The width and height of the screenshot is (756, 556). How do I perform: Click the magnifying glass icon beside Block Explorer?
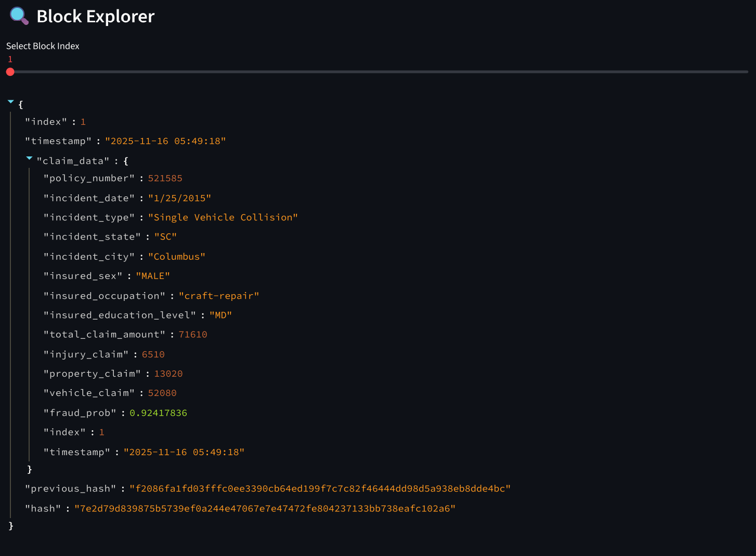click(19, 16)
